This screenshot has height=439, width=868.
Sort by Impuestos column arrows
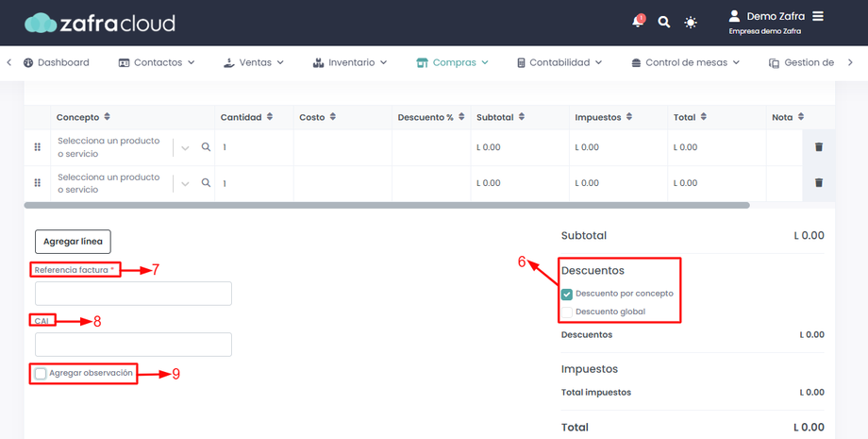[x=629, y=117]
